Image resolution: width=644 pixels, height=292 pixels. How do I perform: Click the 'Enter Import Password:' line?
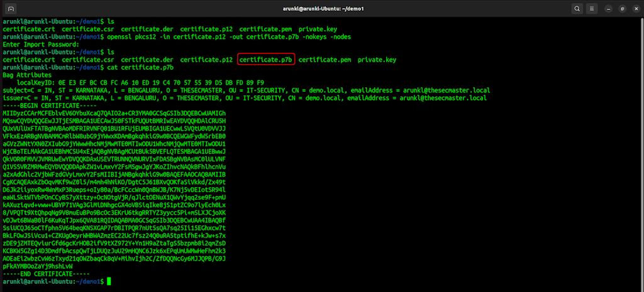[41, 45]
